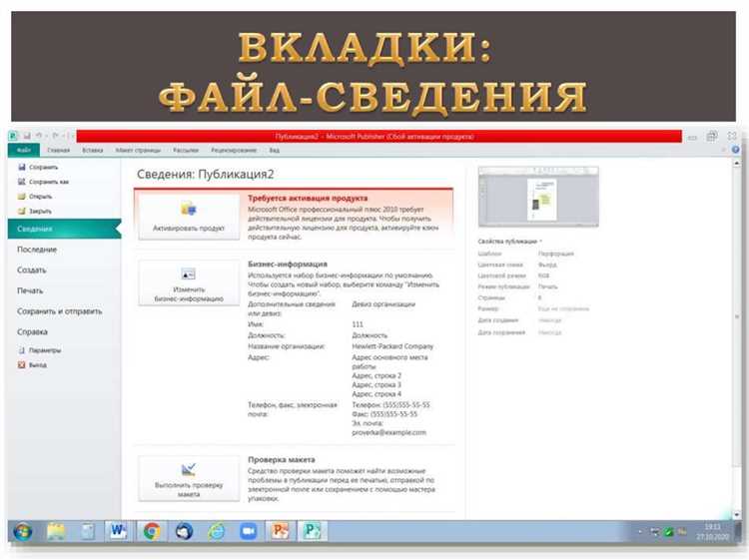This screenshot has height=560, width=749.
Task: Click Publisher app icon in title bar
Action: [x=14, y=136]
